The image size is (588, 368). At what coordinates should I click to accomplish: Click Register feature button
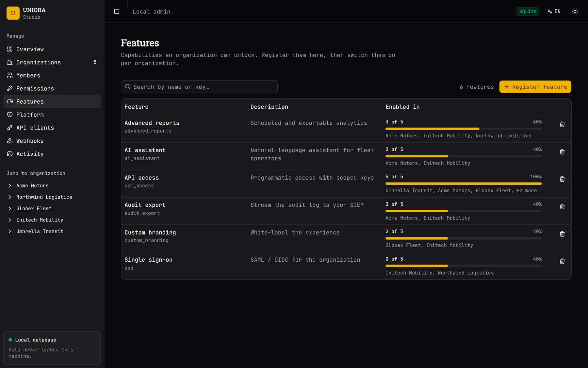535,87
